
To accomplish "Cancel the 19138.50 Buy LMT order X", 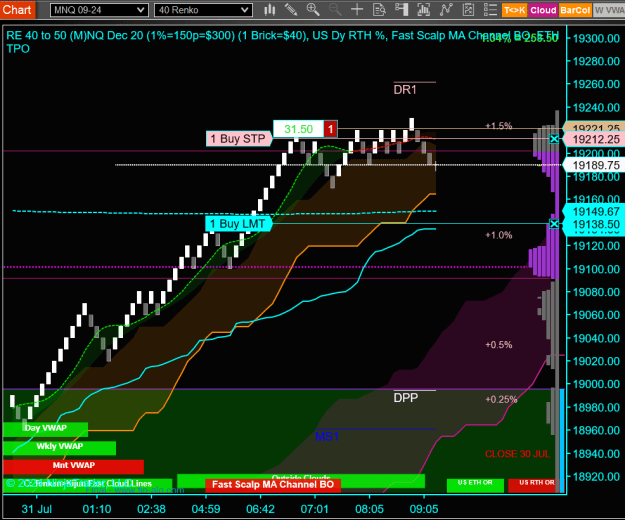I will [x=554, y=224].
